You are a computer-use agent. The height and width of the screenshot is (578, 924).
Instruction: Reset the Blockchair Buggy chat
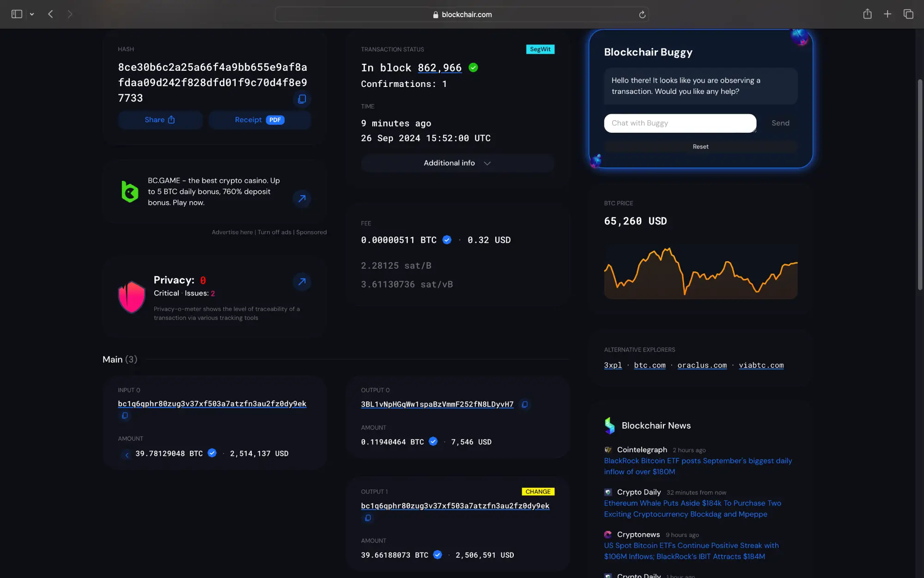700,146
